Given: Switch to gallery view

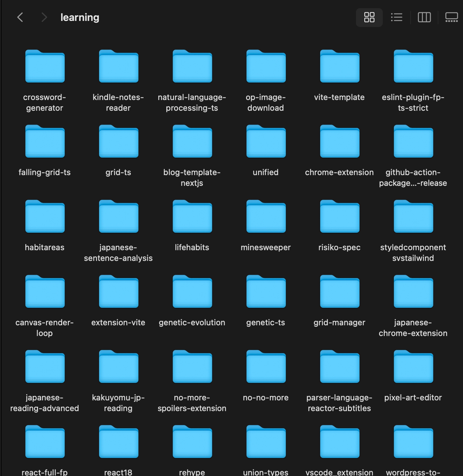Looking at the screenshot, I should [x=451, y=17].
